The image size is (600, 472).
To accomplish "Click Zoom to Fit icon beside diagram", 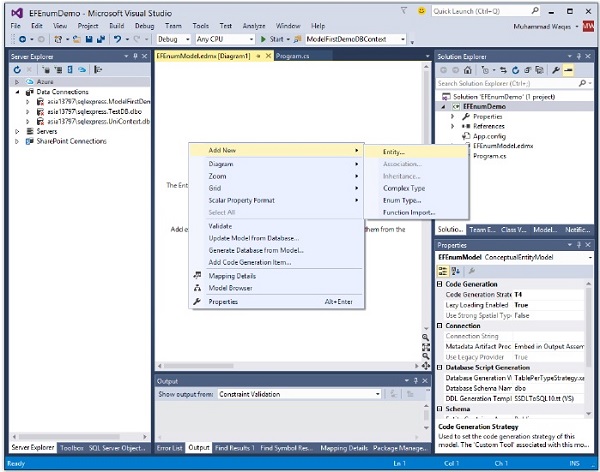I will pyautogui.click(x=426, y=347).
